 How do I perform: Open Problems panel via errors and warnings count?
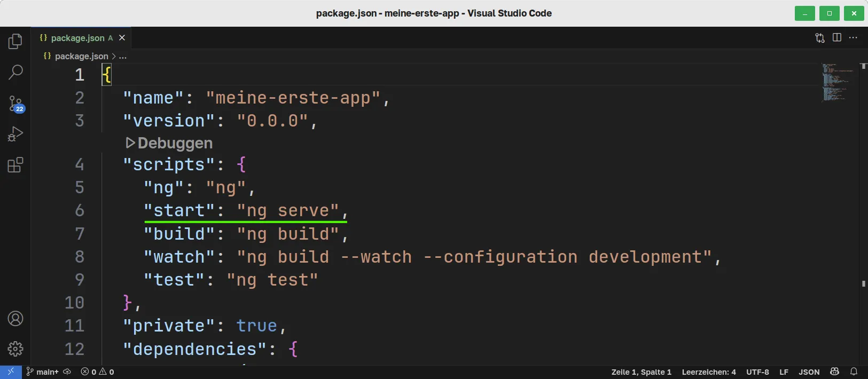point(97,372)
